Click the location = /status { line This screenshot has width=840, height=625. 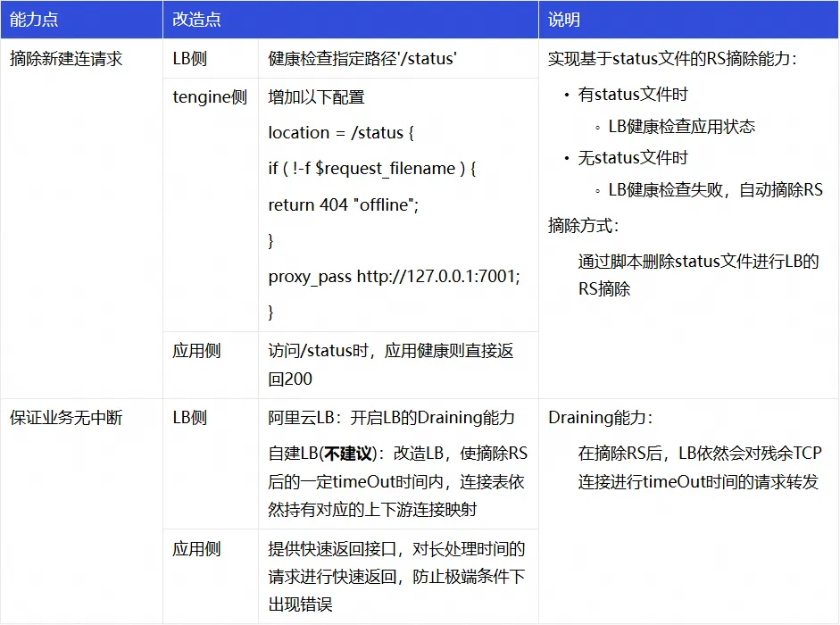341,132
